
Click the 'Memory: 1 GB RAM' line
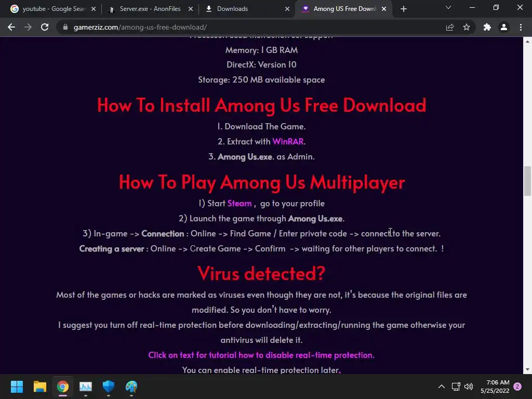click(x=262, y=50)
